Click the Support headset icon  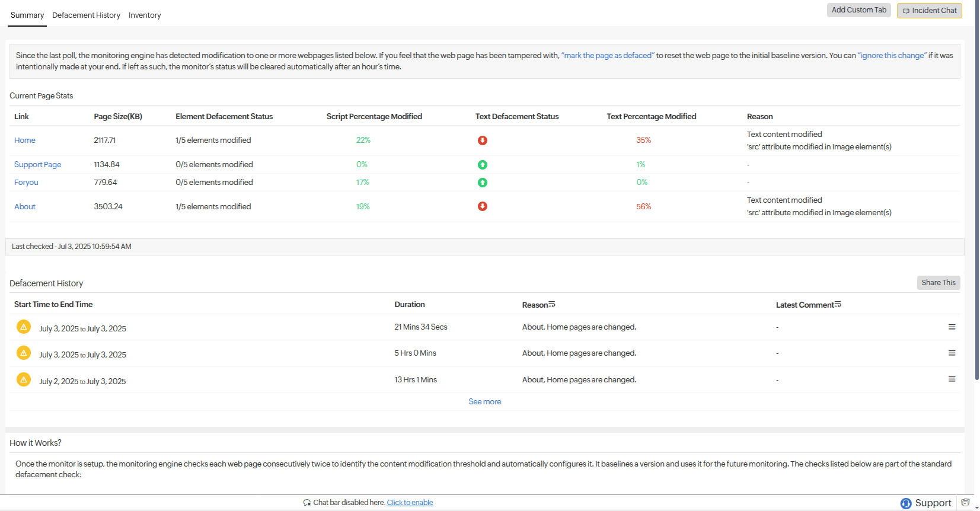(x=906, y=503)
